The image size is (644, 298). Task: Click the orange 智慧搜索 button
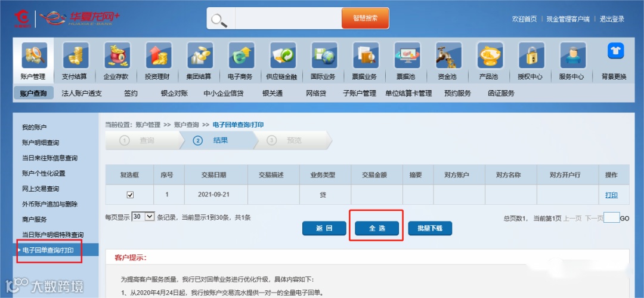(x=365, y=19)
